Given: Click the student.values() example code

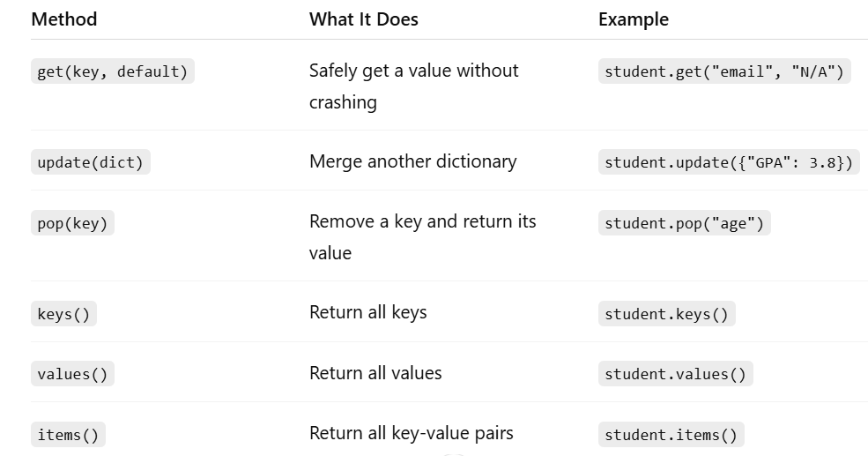Looking at the screenshot, I should 675,374.
